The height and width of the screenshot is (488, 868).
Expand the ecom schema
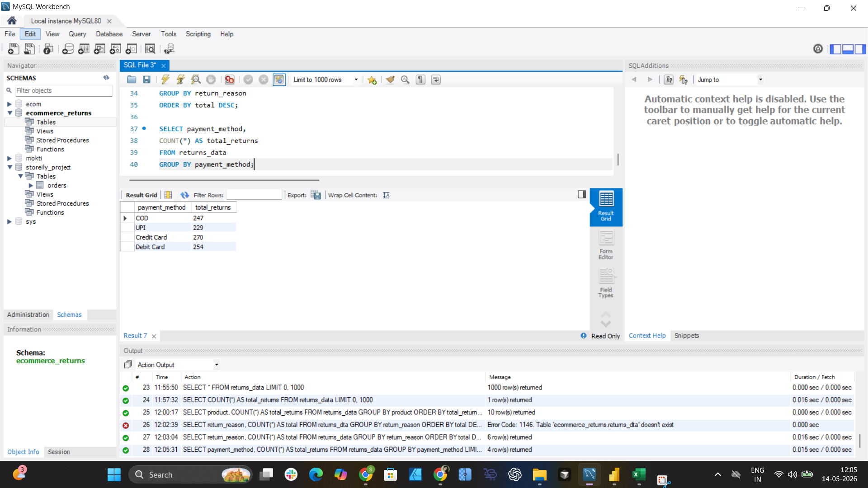click(x=9, y=104)
